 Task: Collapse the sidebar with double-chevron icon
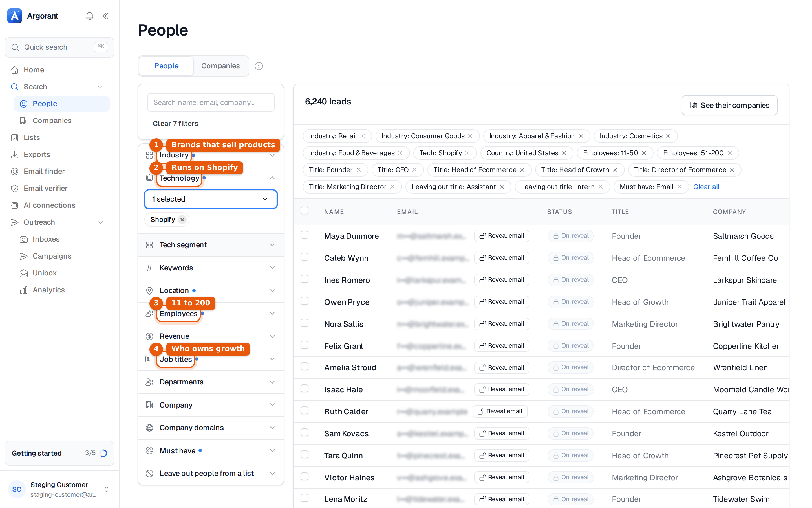pyautogui.click(x=105, y=16)
